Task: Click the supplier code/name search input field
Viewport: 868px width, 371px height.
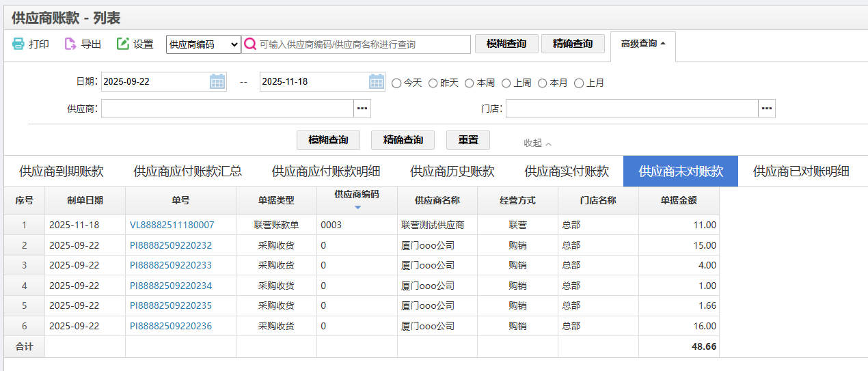Action: point(362,44)
